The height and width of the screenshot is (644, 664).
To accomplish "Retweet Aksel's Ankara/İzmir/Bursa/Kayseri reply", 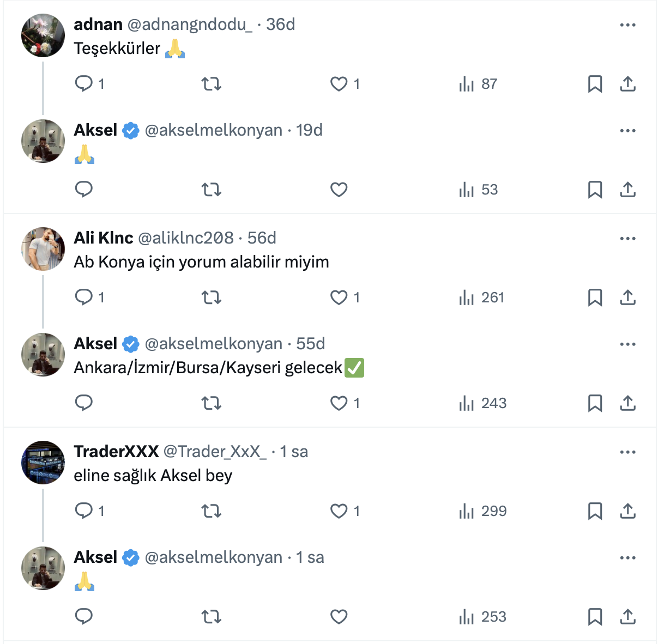I will (212, 403).
